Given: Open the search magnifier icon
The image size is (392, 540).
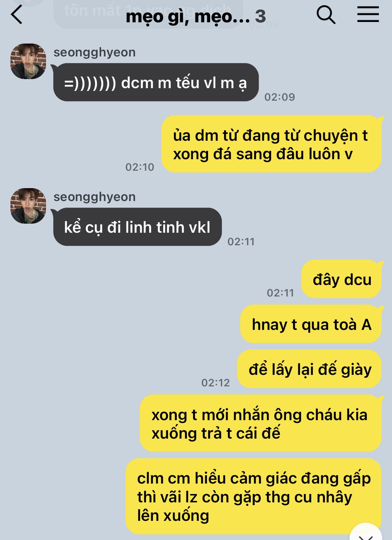Looking at the screenshot, I should tap(326, 15).
